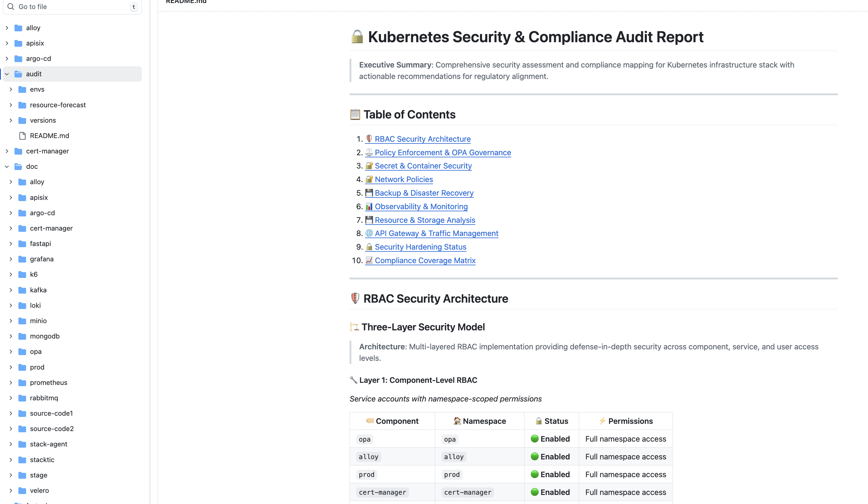Screen dimensions: 868x504
Task: Collapse the audit folder chevron
Action: (x=7, y=74)
